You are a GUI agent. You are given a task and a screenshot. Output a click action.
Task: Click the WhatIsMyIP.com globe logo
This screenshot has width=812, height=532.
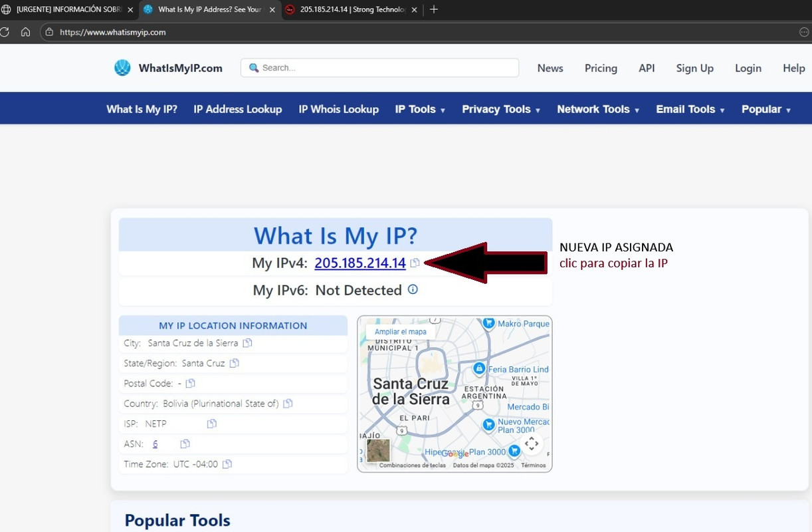(122, 68)
